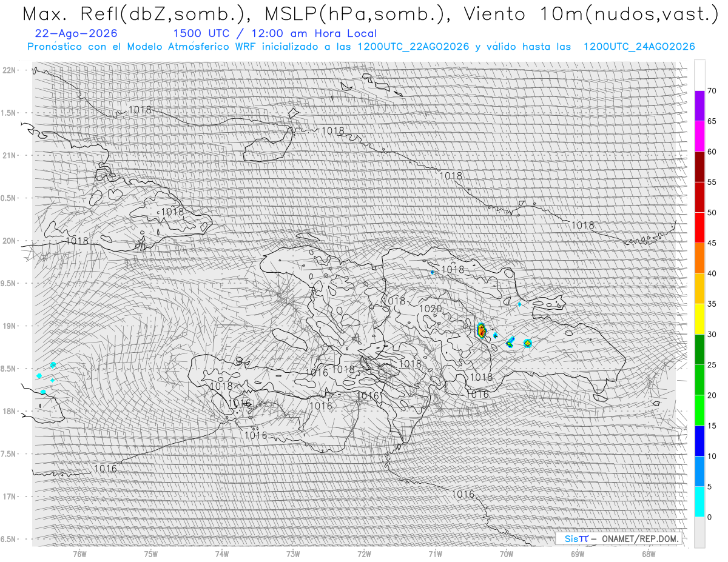
Task: Click the '20N' latitude axis label
Action: point(8,241)
